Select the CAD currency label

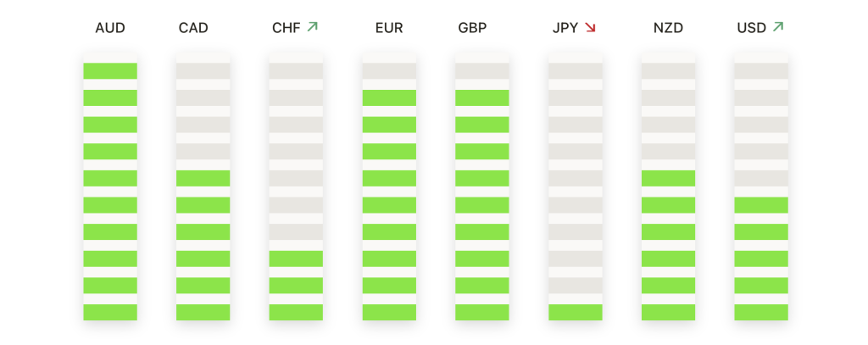tap(193, 28)
